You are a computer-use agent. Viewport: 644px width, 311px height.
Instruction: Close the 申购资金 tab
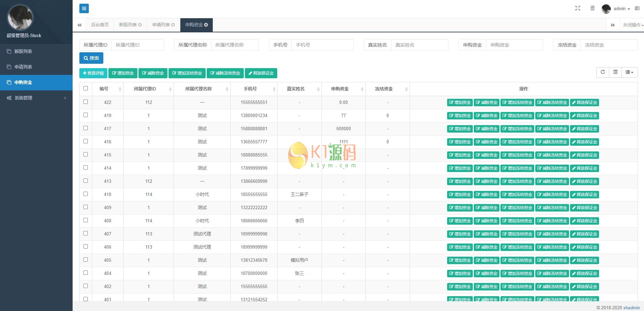(x=206, y=25)
